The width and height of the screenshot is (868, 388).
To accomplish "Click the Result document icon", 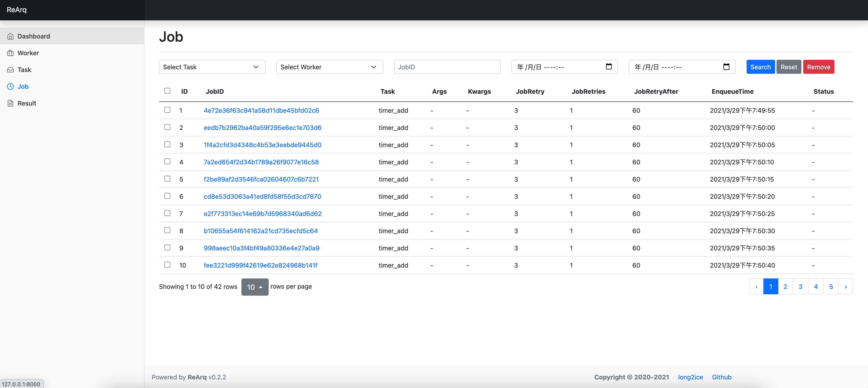I will 10,103.
